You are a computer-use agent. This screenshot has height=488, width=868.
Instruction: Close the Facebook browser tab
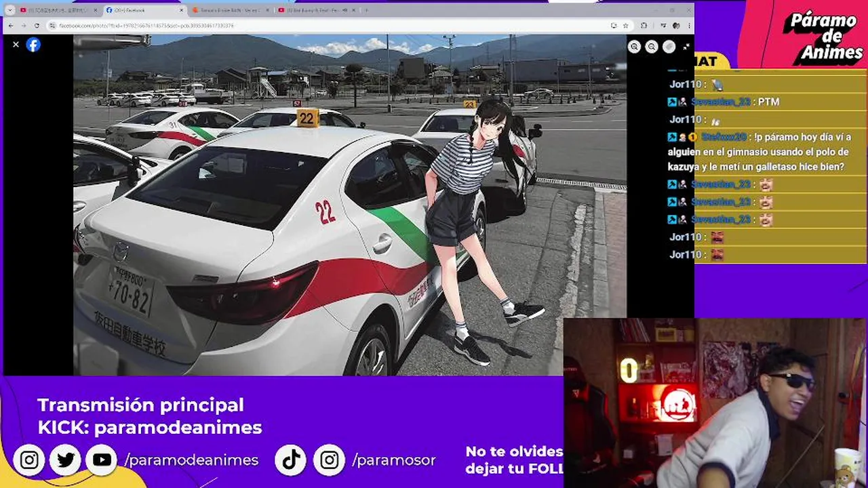point(181,10)
